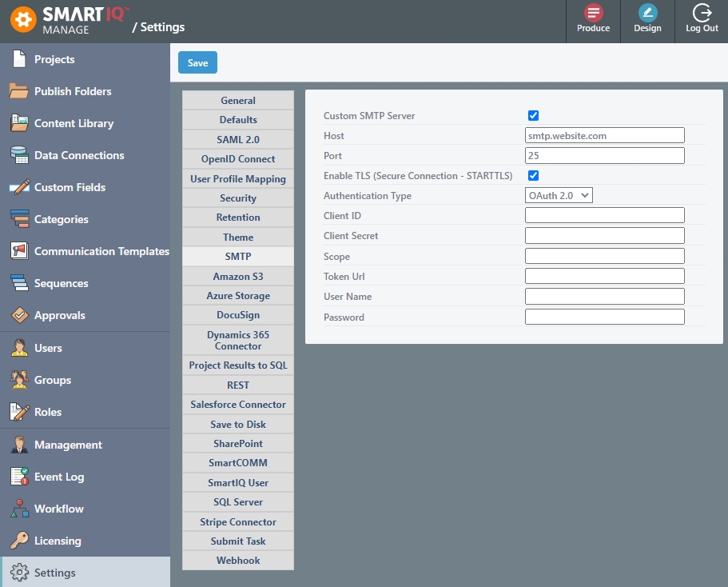Open Projects from the sidebar icon
Screen dimensions: 728x587
pos(19,59)
